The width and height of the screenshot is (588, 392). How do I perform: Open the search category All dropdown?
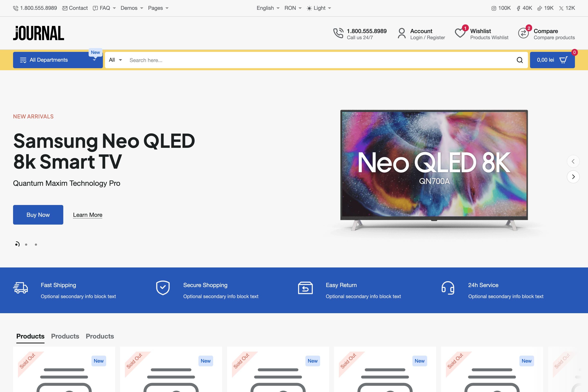point(115,60)
